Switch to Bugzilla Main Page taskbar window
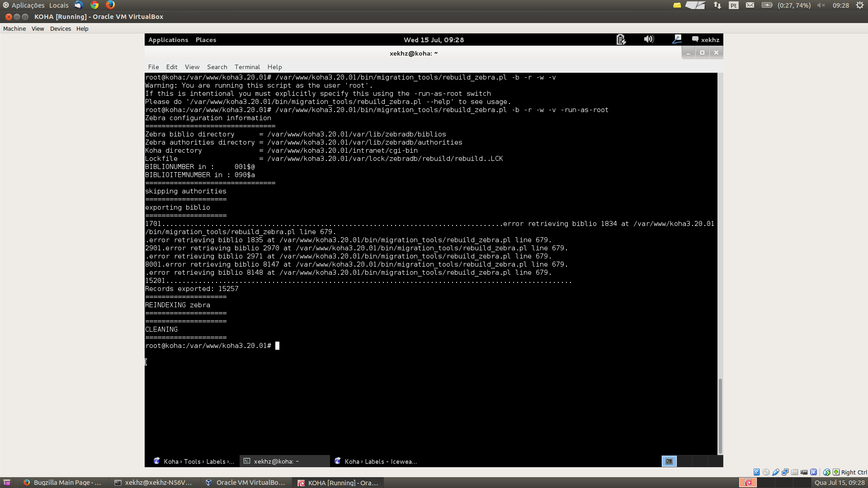The image size is (868, 488). [62, 483]
